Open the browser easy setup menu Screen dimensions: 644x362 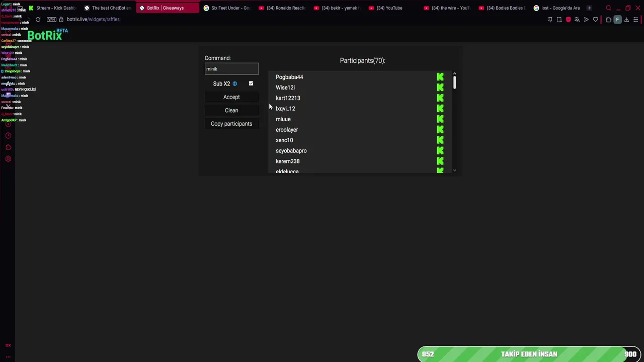tap(635, 20)
